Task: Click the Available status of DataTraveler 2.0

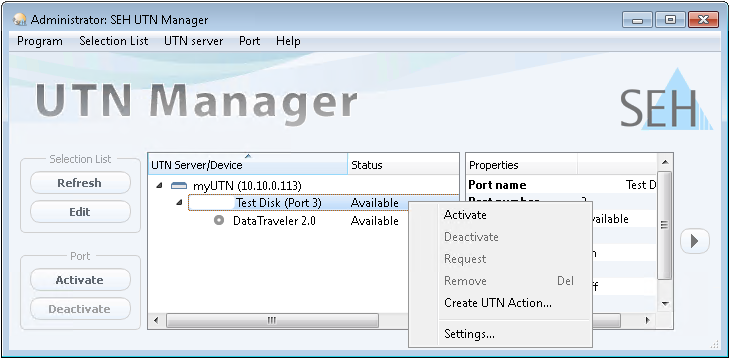Action: [x=374, y=221]
